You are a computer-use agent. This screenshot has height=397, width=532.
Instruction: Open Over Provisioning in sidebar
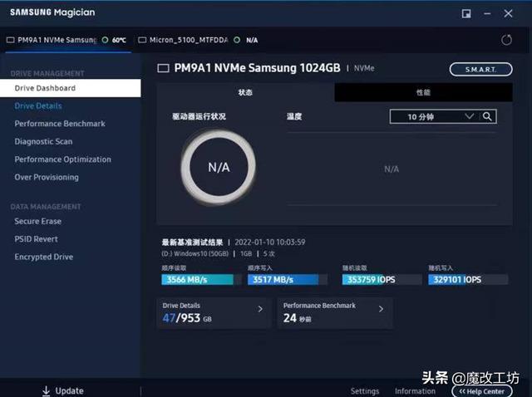pyautogui.click(x=47, y=177)
